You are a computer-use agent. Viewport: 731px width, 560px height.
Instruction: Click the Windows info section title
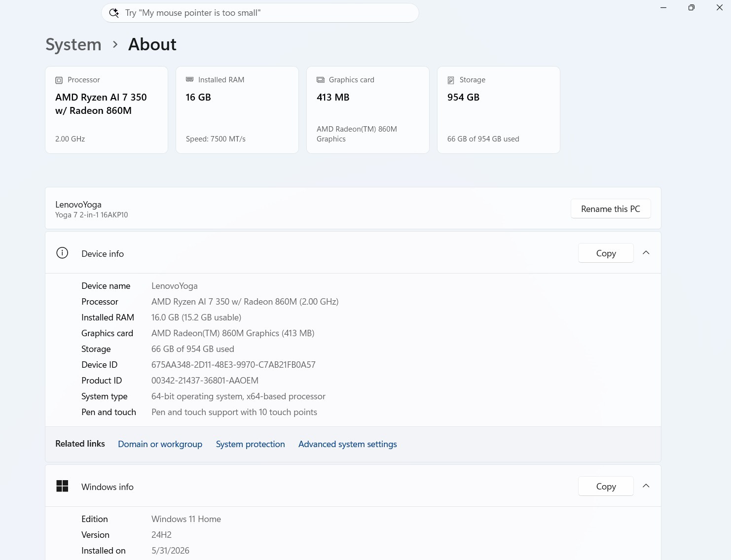(108, 487)
